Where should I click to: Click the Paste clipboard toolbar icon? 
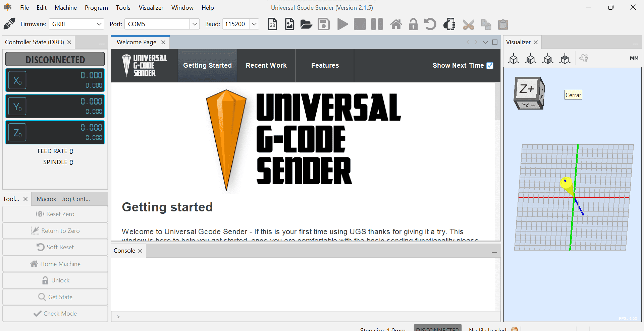[503, 24]
